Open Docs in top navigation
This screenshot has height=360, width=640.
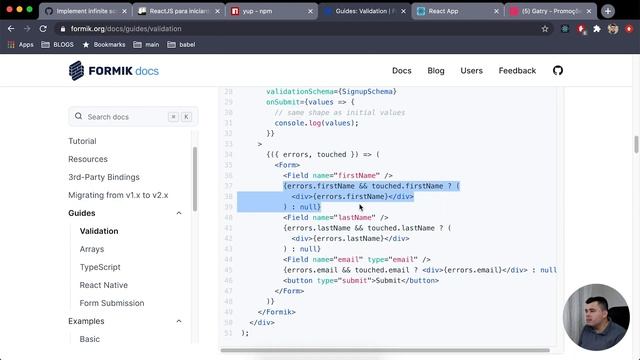402,71
